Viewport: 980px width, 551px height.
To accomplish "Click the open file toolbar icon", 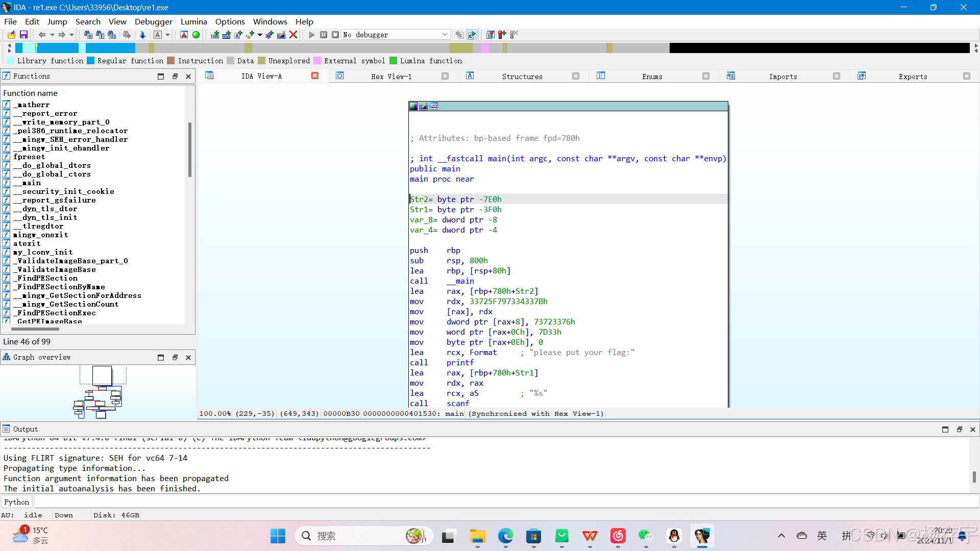I will [x=11, y=35].
